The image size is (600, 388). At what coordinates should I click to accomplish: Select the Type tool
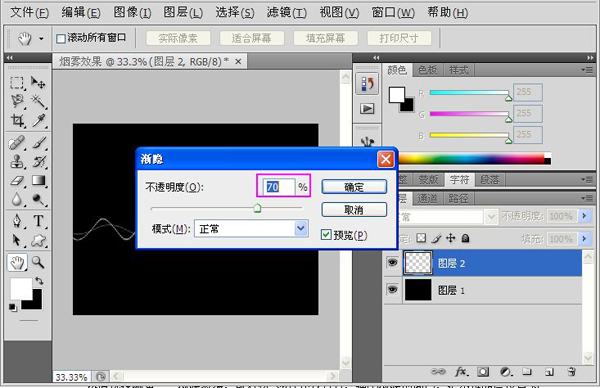[x=38, y=221]
